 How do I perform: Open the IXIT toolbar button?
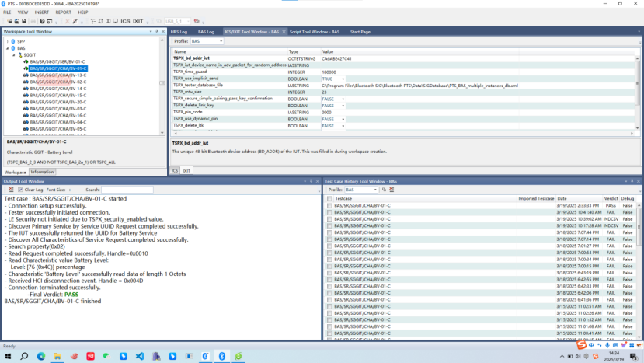(x=138, y=22)
